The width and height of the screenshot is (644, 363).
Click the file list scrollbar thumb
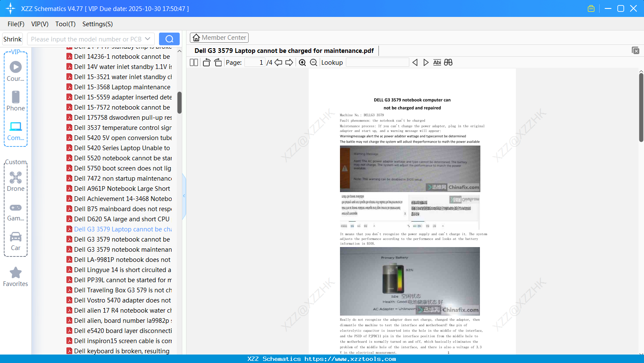[x=179, y=102]
